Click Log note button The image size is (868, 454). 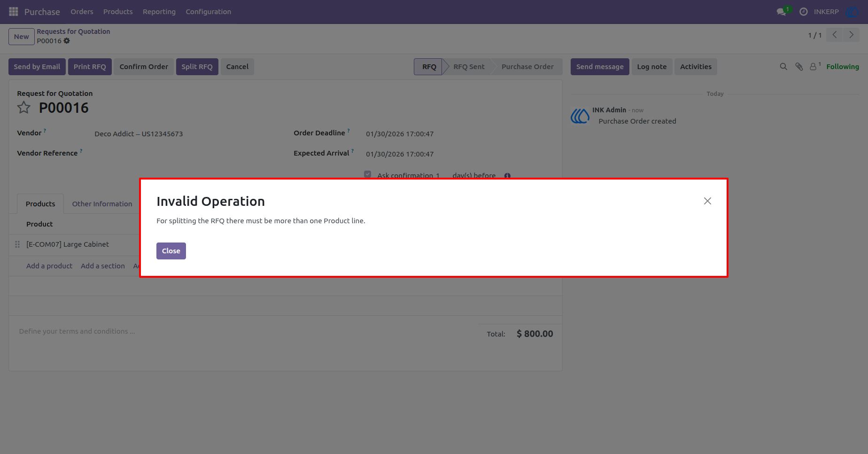tap(652, 67)
